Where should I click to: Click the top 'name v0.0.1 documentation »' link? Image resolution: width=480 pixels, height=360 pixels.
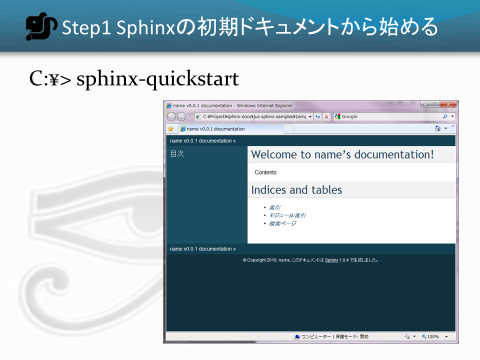tap(203, 141)
